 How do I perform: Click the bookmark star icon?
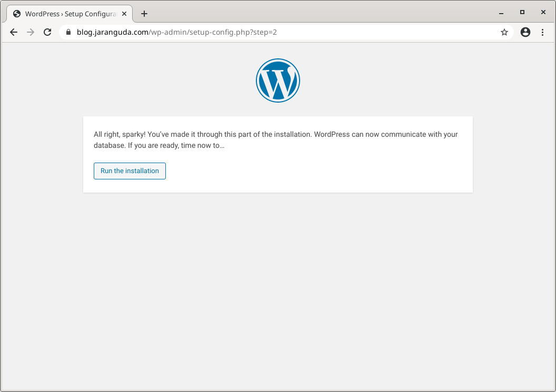[504, 32]
